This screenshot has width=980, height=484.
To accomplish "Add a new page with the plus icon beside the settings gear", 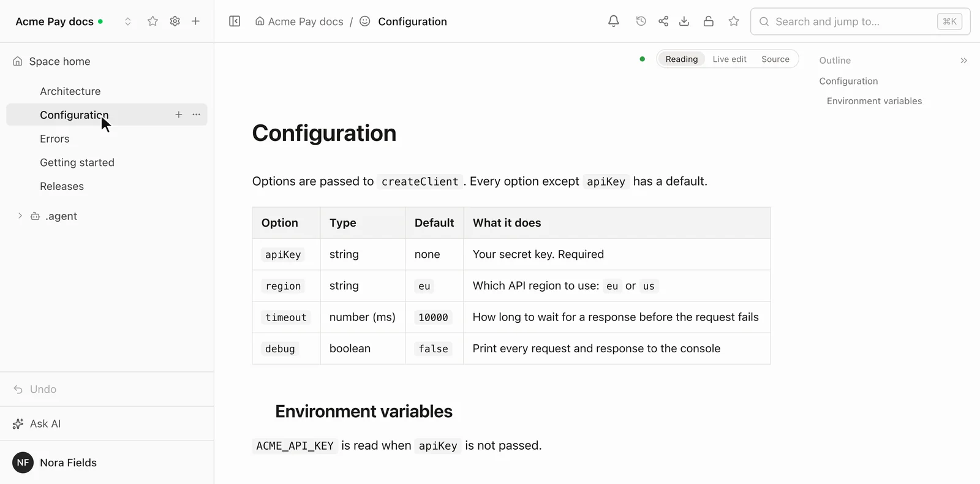I will [195, 21].
